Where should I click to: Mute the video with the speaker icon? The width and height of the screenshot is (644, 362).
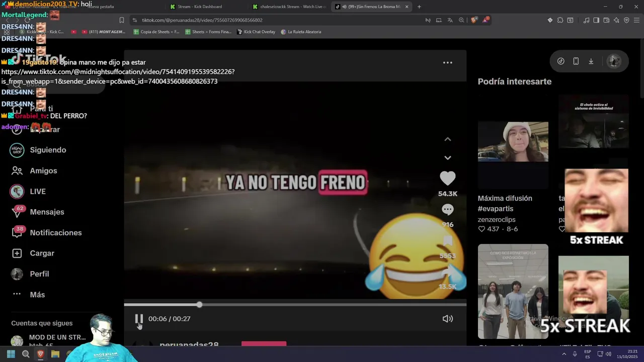(x=447, y=319)
